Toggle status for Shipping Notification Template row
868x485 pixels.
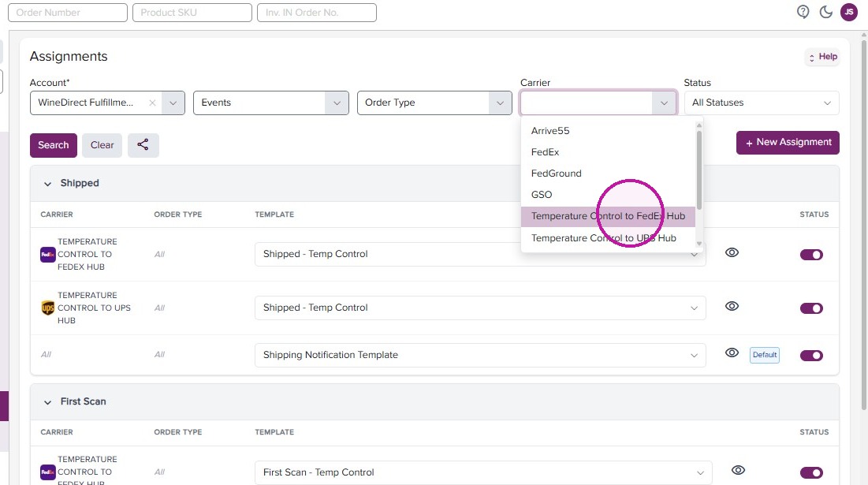click(x=811, y=356)
